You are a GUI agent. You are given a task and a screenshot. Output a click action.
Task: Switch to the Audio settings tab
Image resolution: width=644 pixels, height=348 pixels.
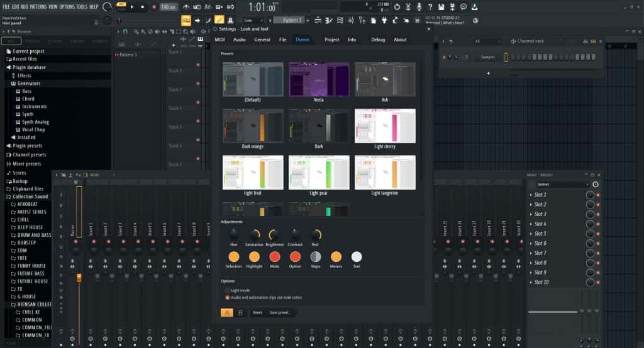click(240, 40)
